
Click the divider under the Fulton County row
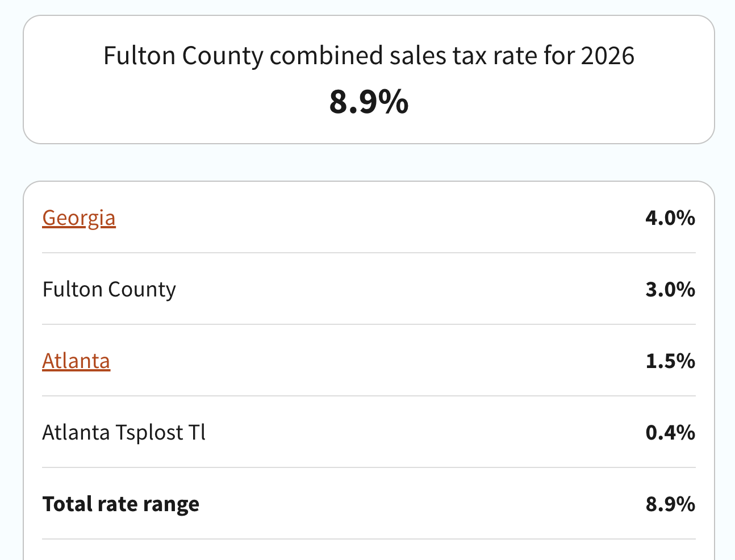(369, 324)
